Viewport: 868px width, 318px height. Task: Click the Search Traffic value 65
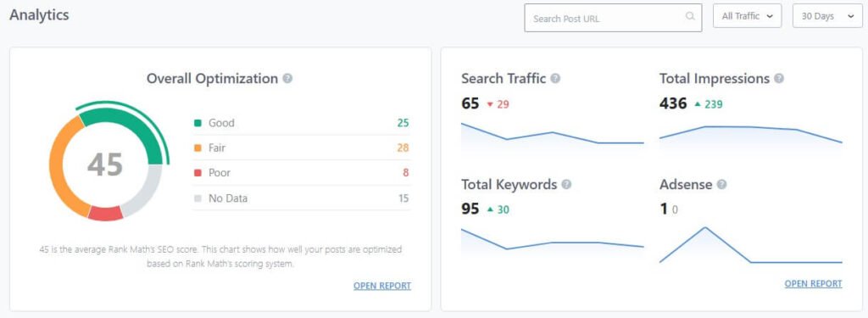click(470, 103)
